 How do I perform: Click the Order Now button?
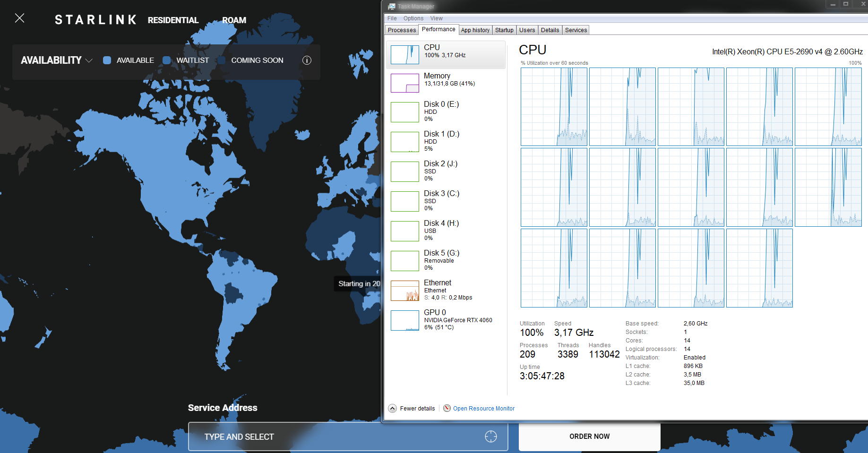[589, 436]
